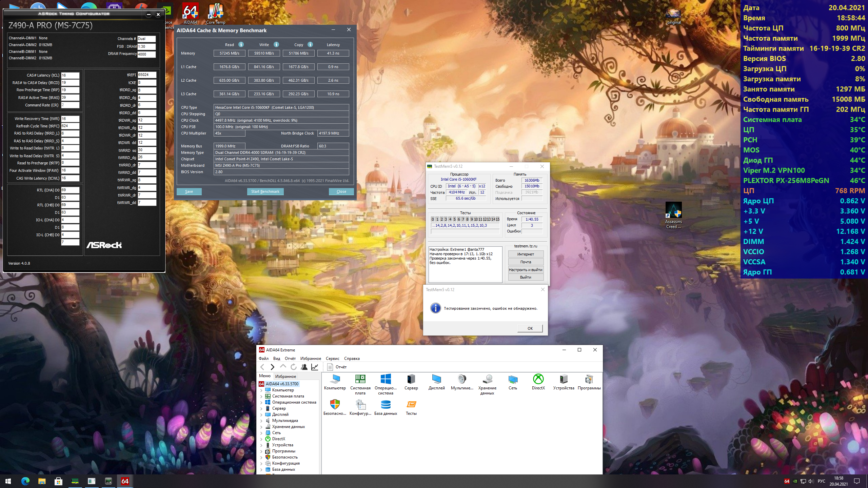The image size is (868, 488).
Task: Expand the Хранение данных tree node
Action: (x=261, y=427)
